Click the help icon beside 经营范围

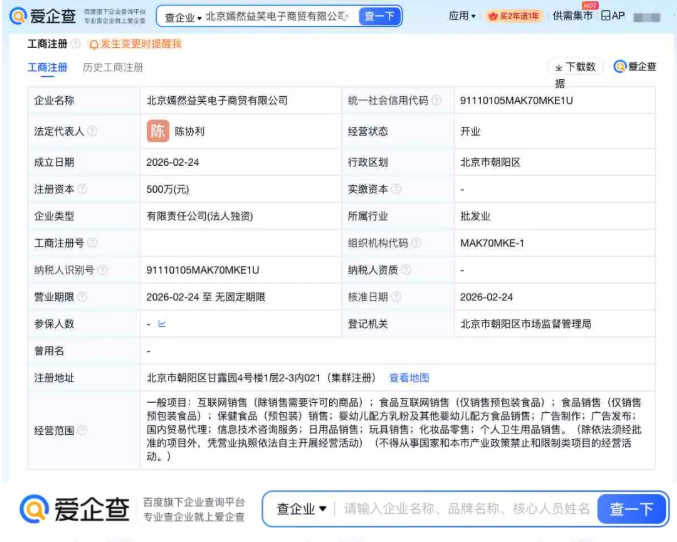tap(82, 431)
